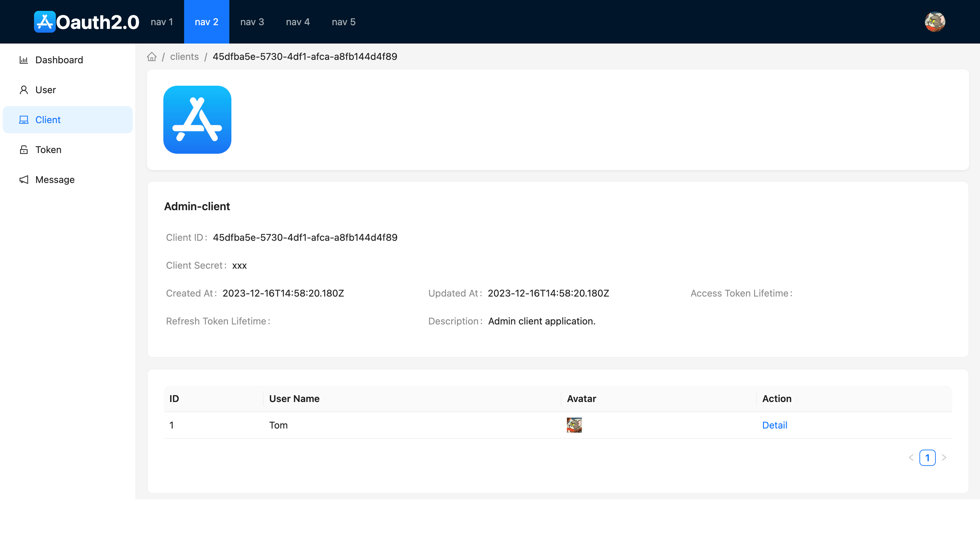
Task: Open Detail link for user Tom
Action: point(774,425)
